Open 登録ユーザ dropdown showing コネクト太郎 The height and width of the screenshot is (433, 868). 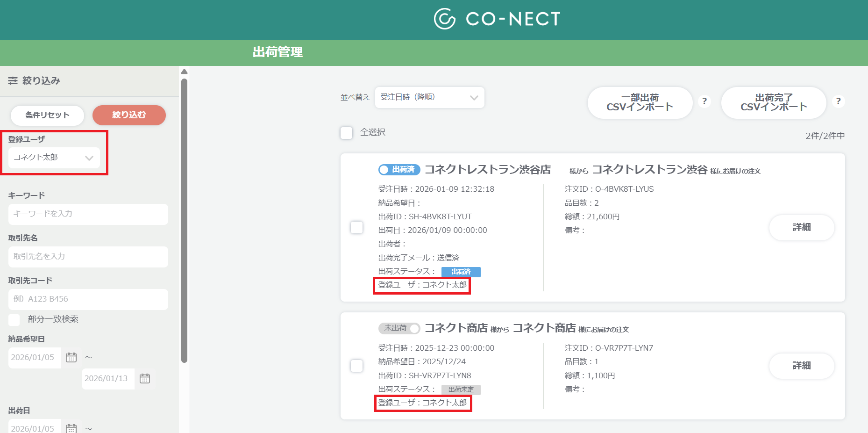(x=54, y=158)
